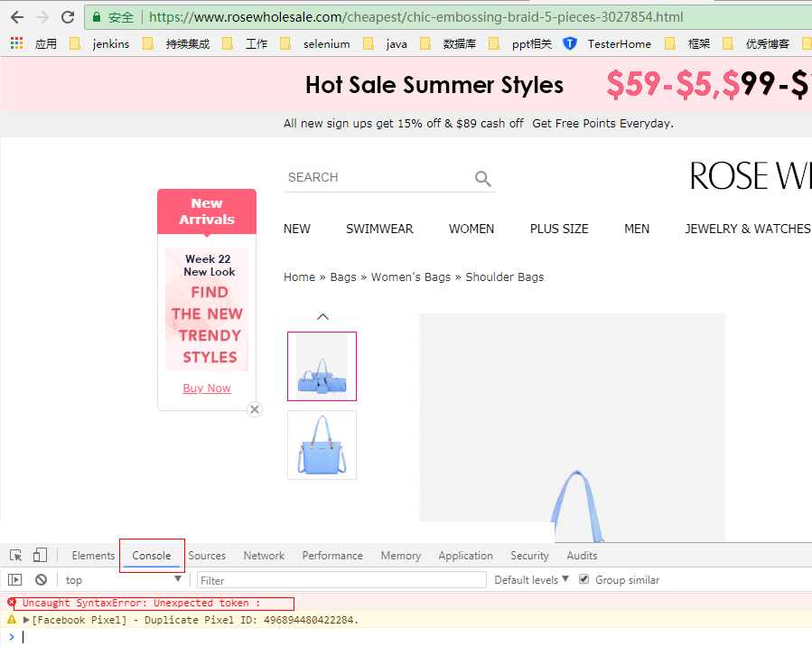
Task: Click the Buy Now link
Action: point(207,388)
